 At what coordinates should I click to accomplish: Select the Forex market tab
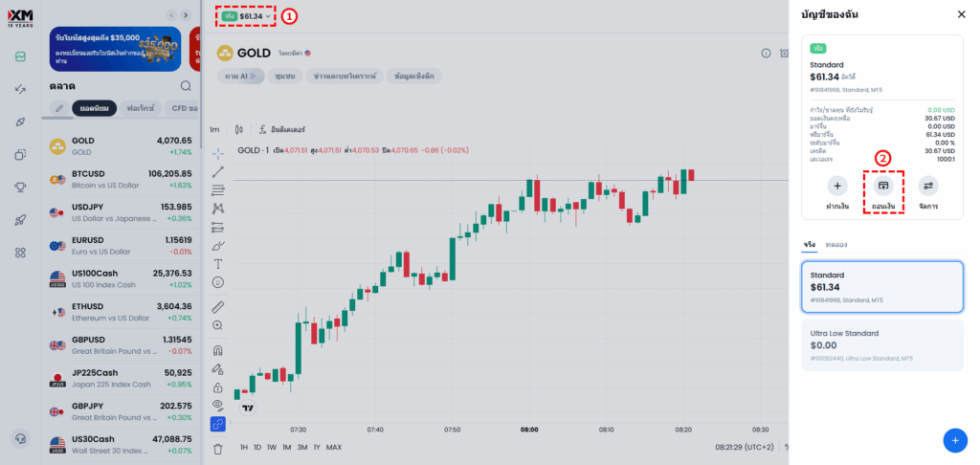click(x=142, y=108)
